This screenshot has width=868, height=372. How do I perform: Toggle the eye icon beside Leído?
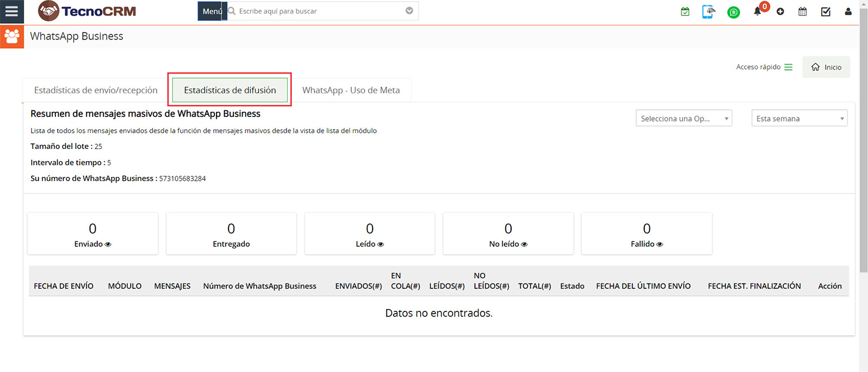pos(381,244)
